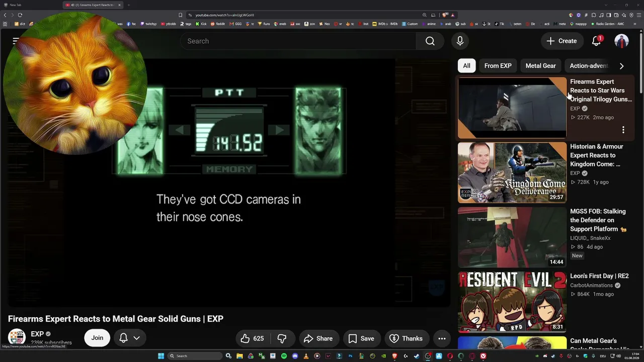Open the Star Wars Original Trilogy Guns thumbnail
The image size is (644, 362).
coord(512,108)
